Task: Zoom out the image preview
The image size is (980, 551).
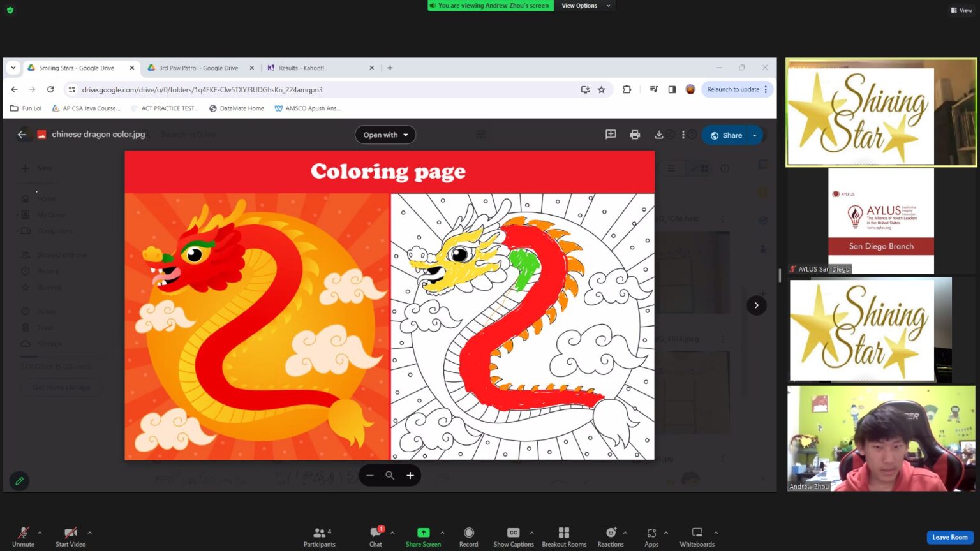Action: 370,476
